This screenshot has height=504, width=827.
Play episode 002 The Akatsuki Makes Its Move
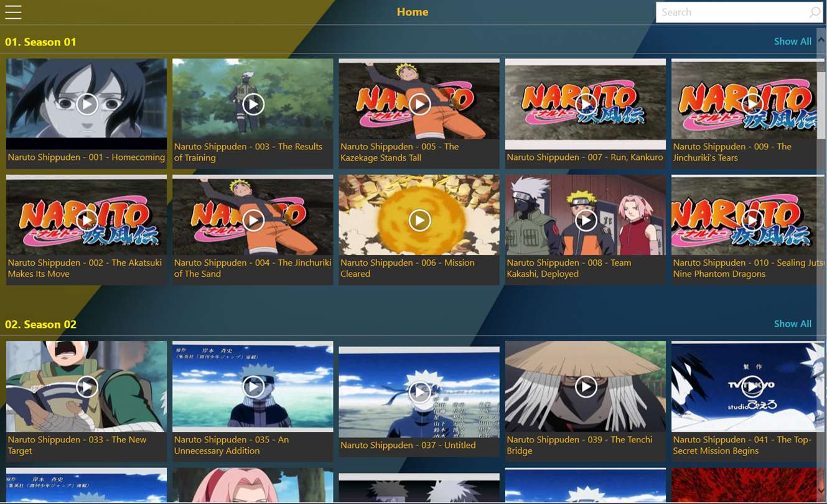[x=86, y=220]
